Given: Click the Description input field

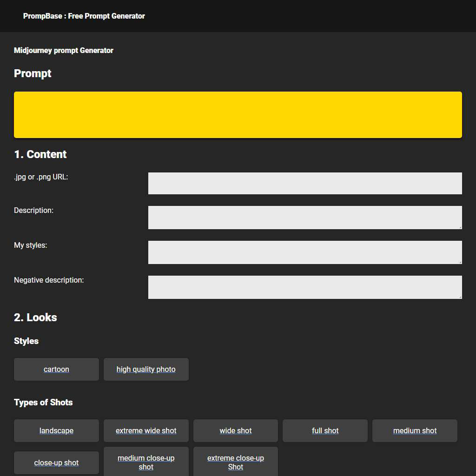Looking at the screenshot, I should (x=304, y=217).
